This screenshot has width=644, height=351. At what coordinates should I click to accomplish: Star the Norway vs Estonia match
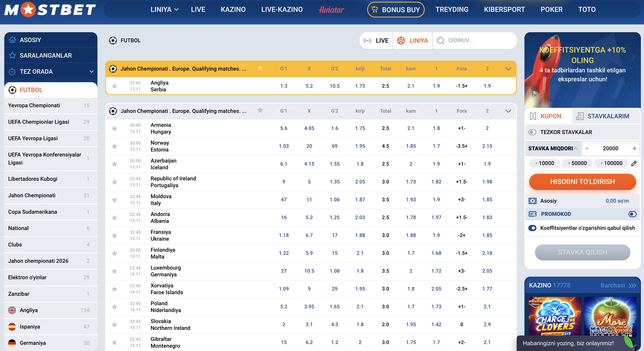[x=115, y=146]
